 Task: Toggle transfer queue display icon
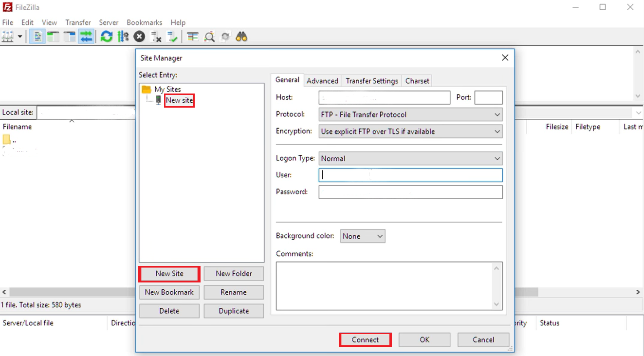[86, 37]
